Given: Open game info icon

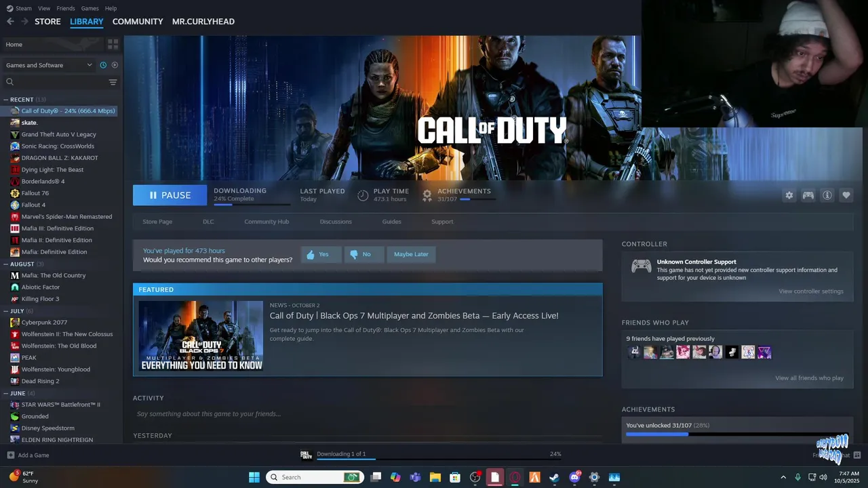Looking at the screenshot, I should pyautogui.click(x=827, y=195).
